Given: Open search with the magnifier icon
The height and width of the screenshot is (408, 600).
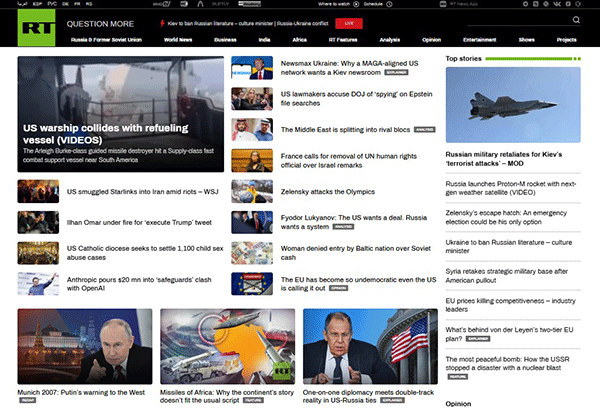Looking at the screenshot, I should [577, 20].
